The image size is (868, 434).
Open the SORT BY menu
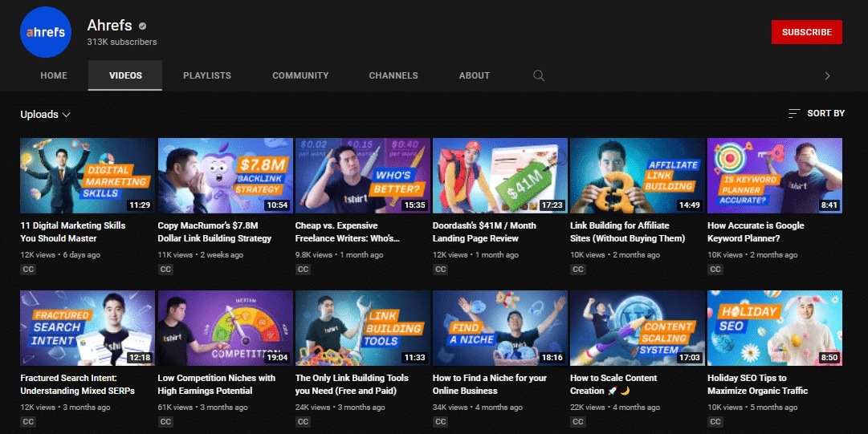tap(817, 113)
